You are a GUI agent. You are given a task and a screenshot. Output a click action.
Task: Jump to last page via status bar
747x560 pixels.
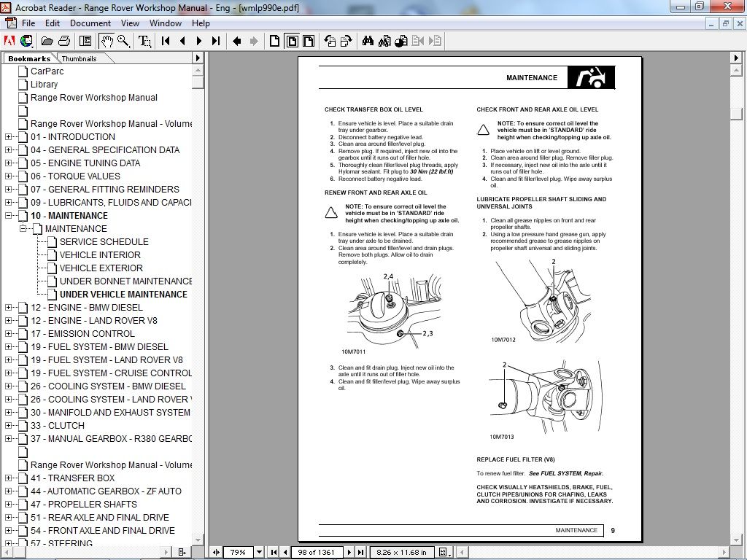[x=360, y=552]
